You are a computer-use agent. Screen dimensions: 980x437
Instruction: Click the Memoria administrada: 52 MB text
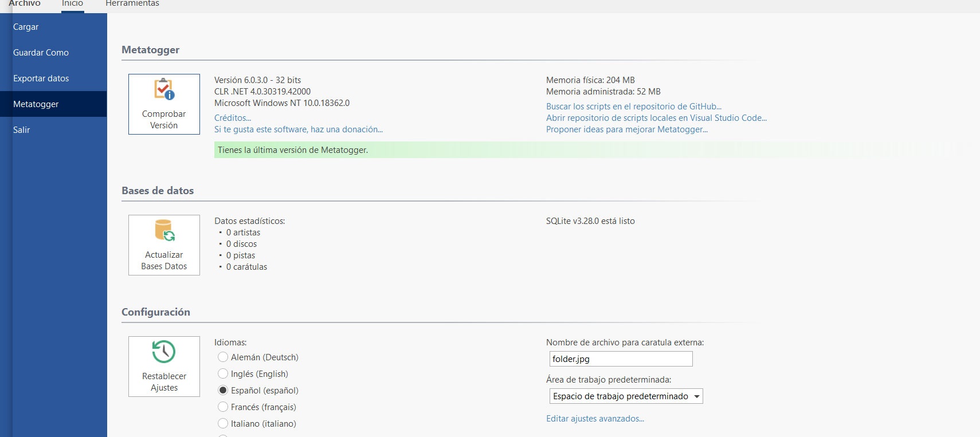coord(603,92)
